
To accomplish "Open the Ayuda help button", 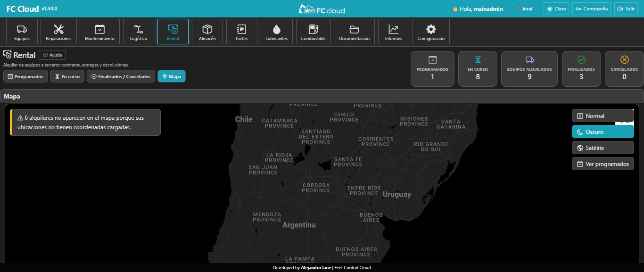I will 52,55.
